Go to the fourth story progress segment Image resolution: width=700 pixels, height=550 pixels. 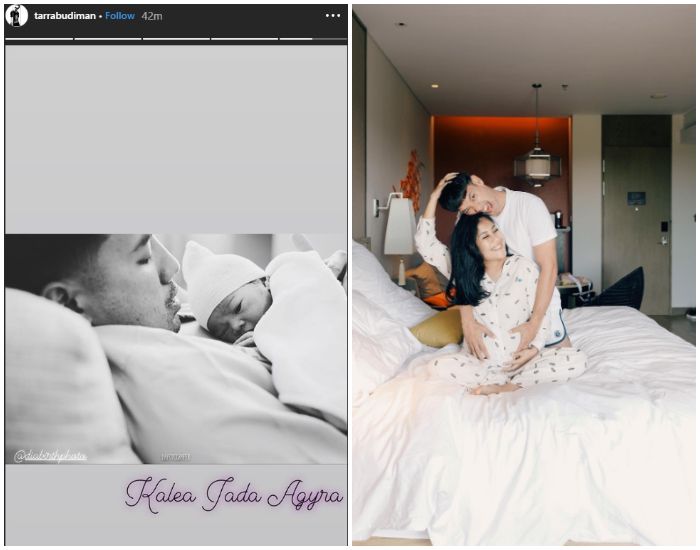pos(244,39)
